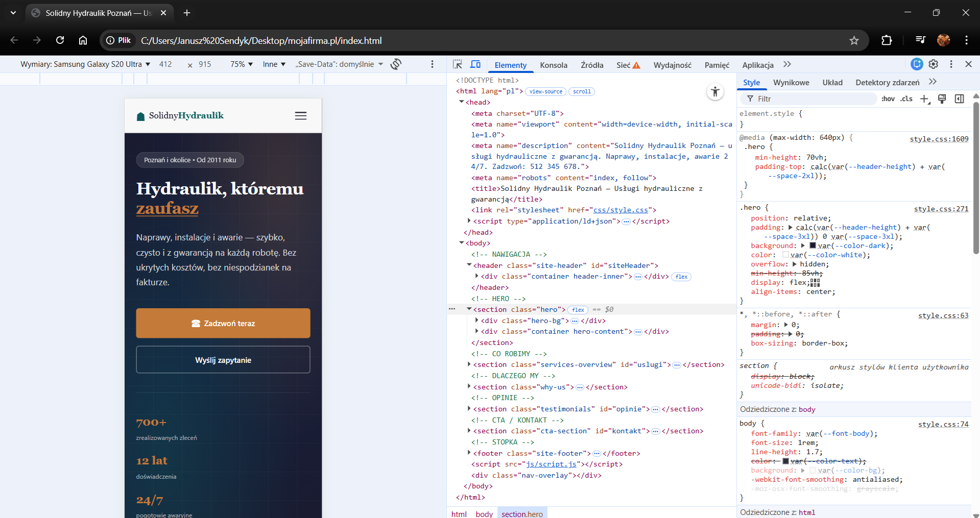980x518 pixels.
Task: Toggle the computed styles sidebar icon
Action: coord(960,99)
